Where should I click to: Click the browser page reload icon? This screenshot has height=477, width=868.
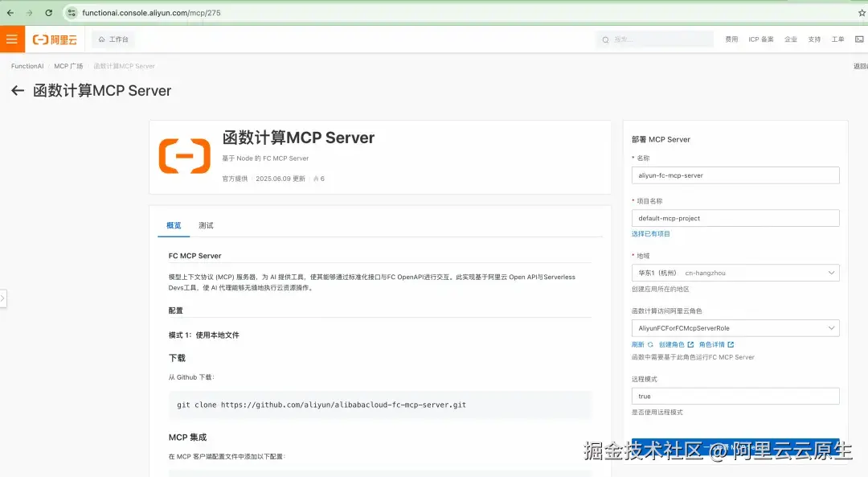click(50, 12)
